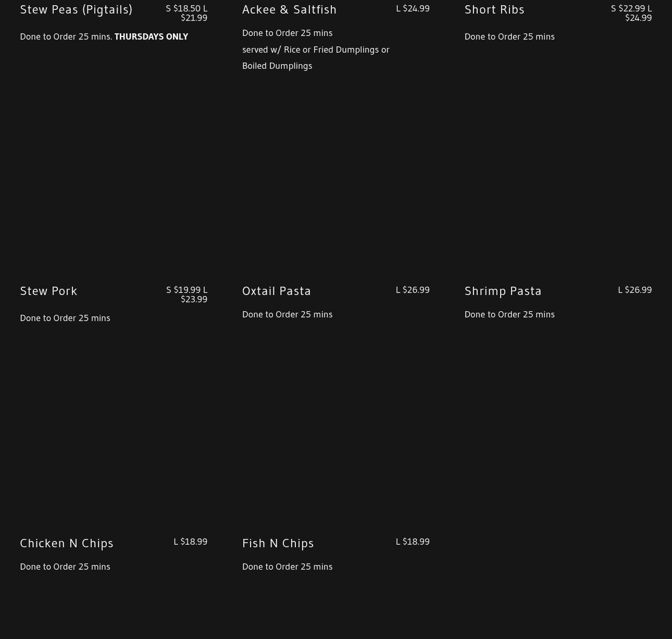Select the Shrimp Pasta menu title

point(503,291)
